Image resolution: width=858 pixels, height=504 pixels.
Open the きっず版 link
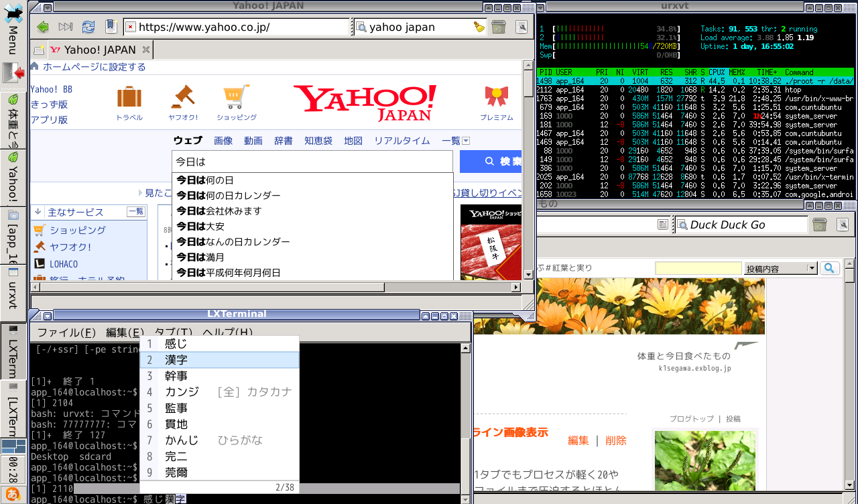coord(49,105)
